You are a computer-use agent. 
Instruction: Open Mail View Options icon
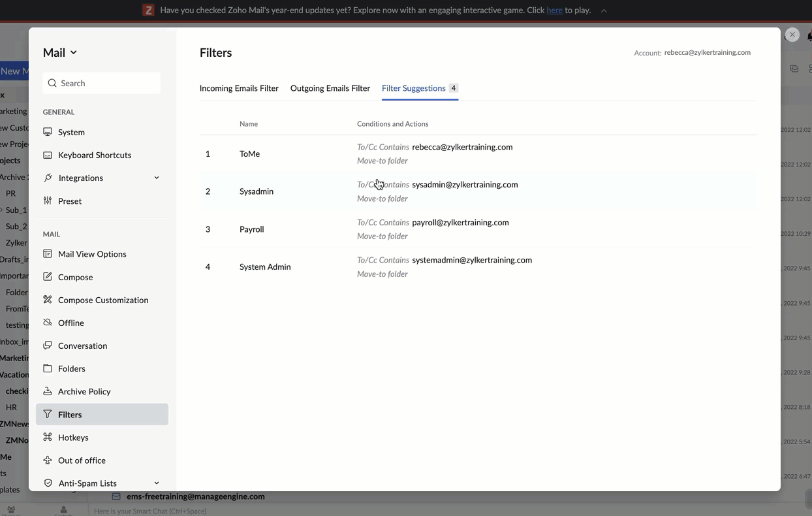[48, 254]
